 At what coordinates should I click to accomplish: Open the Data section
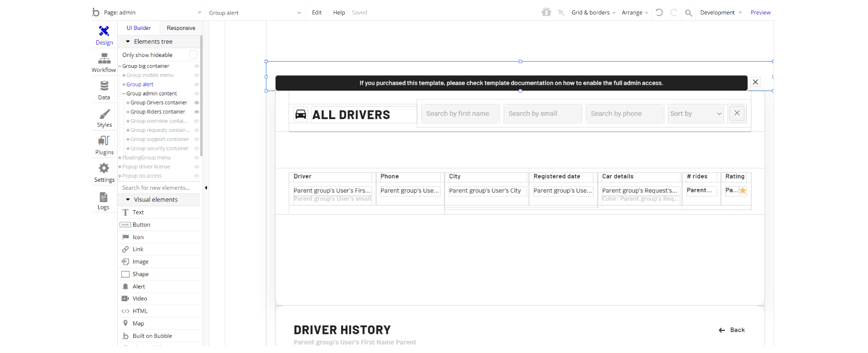[104, 91]
